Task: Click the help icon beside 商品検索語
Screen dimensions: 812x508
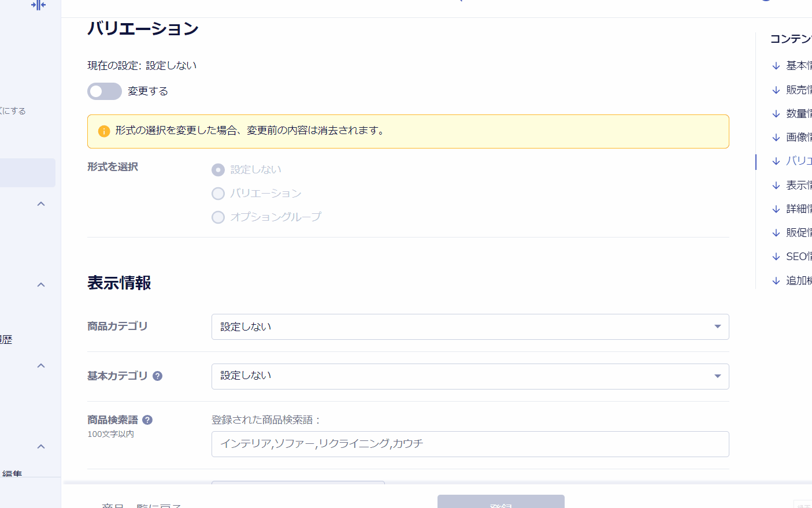Action: coord(147,420)
